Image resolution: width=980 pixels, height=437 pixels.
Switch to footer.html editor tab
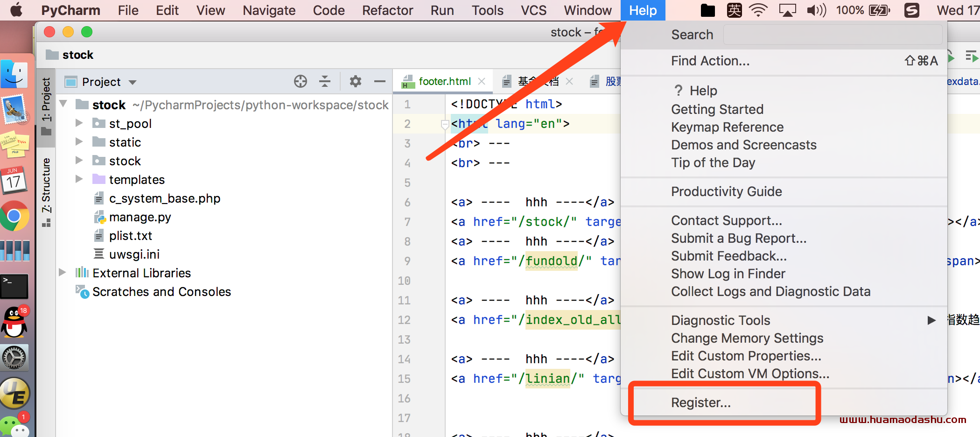(x=445, y=81)
